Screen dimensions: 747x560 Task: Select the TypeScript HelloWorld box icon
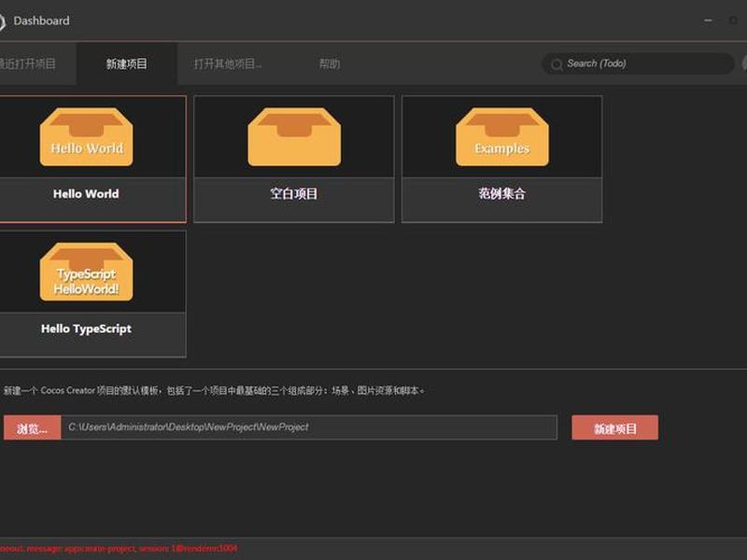click(86, 272)
